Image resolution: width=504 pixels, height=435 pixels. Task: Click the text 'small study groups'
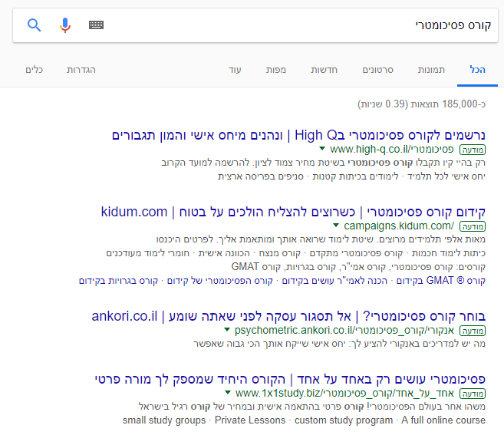pos(164,420)
